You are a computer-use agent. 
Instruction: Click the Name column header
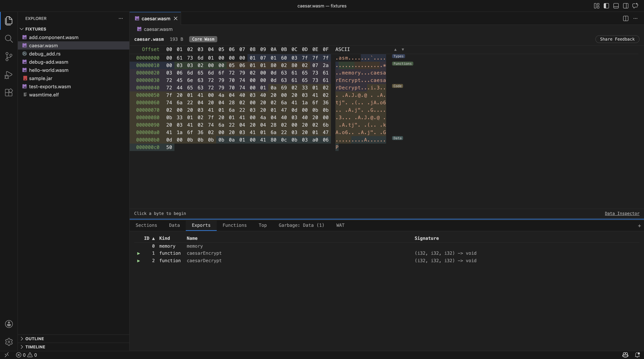click(192, 238)
